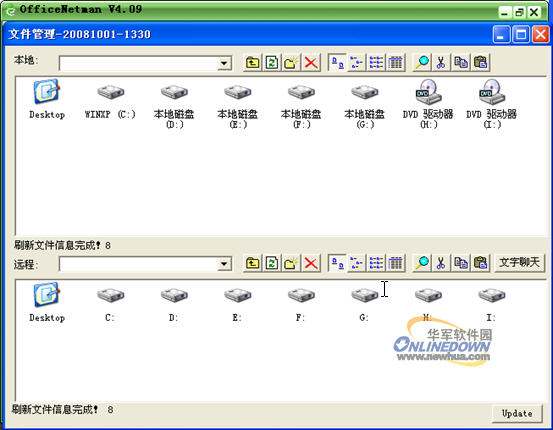The height and width of the screenshot is (430, 553).
Task: Delete selected local file with red X
Action: pyautogui.click(x=311, y=63)
